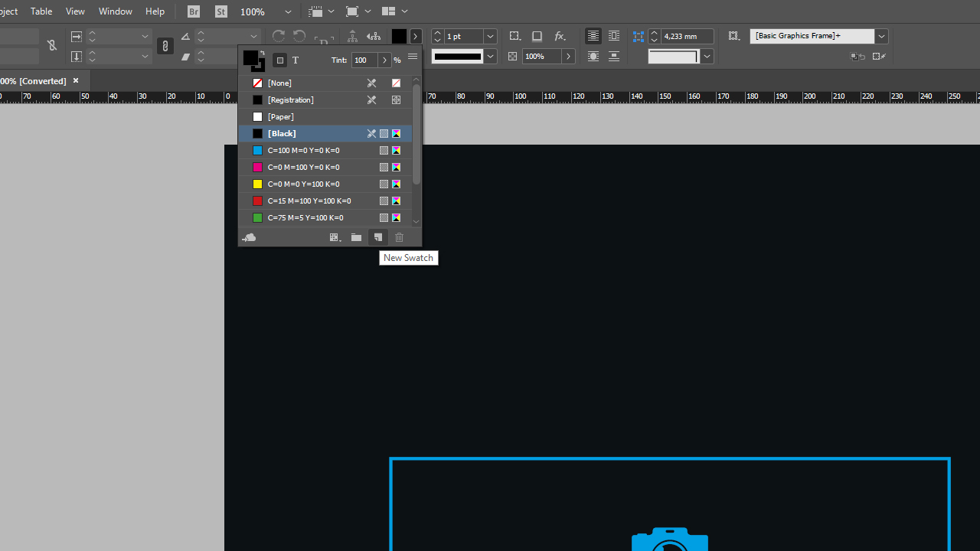Open the zoom level 100% dropdown
The width and height of the screenshot is (980, 551).
point(288,11)
